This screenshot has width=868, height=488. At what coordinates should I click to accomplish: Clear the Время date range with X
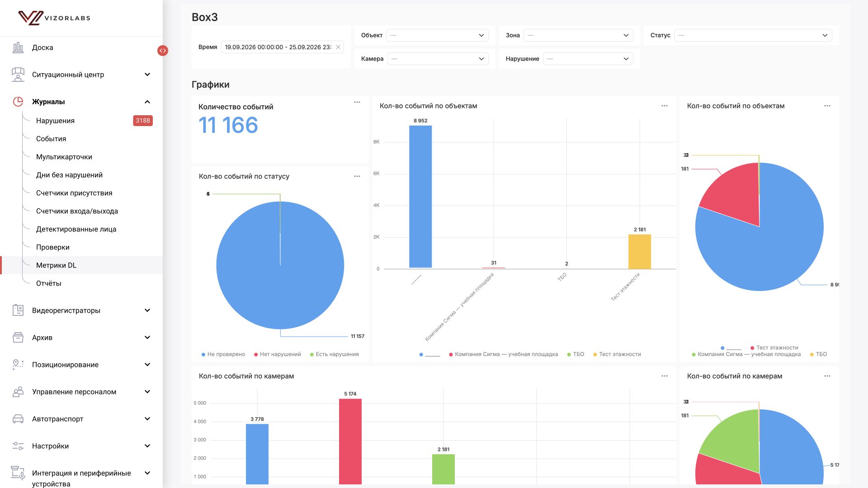[338, 47]
